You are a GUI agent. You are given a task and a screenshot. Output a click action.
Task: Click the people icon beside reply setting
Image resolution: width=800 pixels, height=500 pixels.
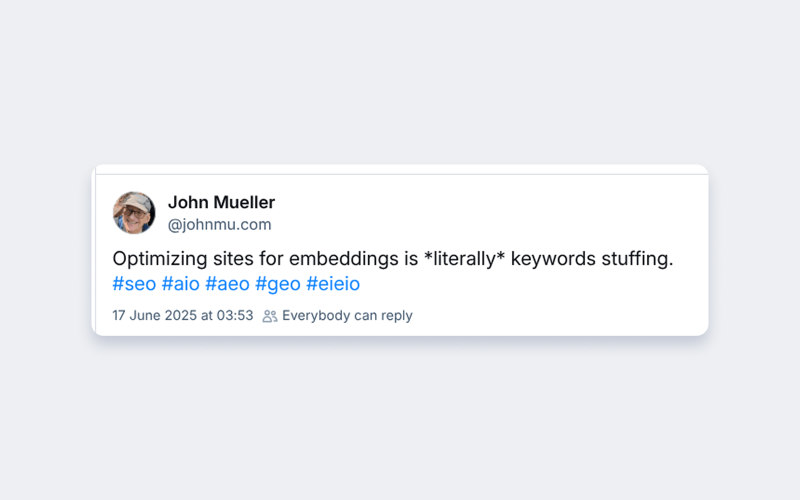[x=270, y=316]
